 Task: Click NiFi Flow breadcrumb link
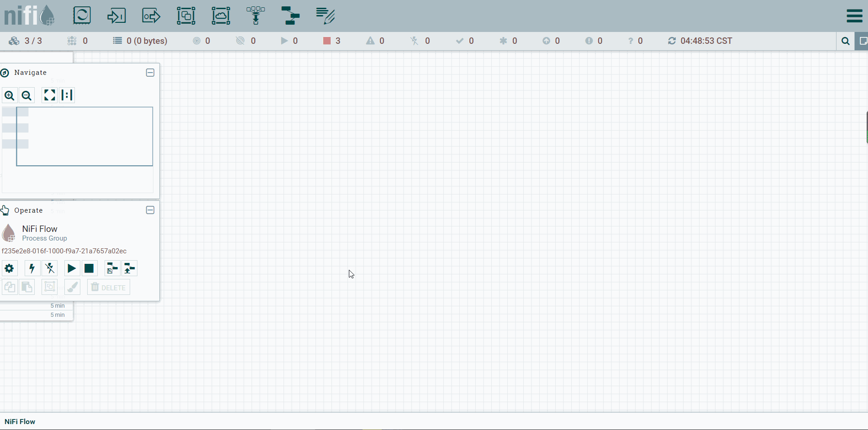click(x=20, y=422)
